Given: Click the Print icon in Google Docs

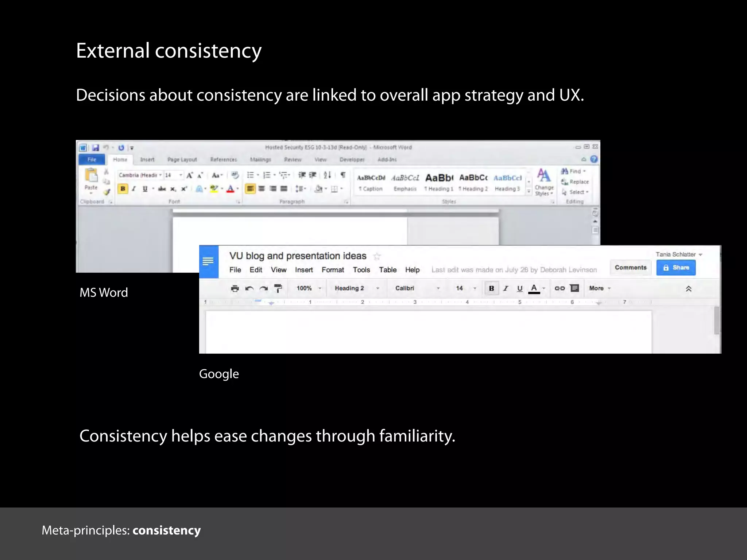Looking at the screenshot, I should pos(235,288).
